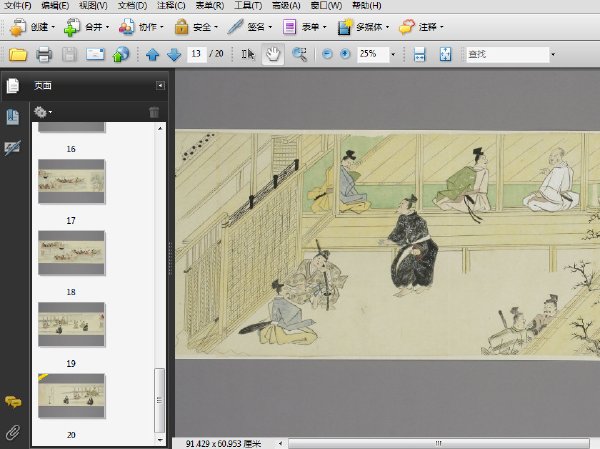Viewport: 600px width, 449px height.
Task: Open the 多媒体 multimedia dropdown
Action: tap(363, 27)
